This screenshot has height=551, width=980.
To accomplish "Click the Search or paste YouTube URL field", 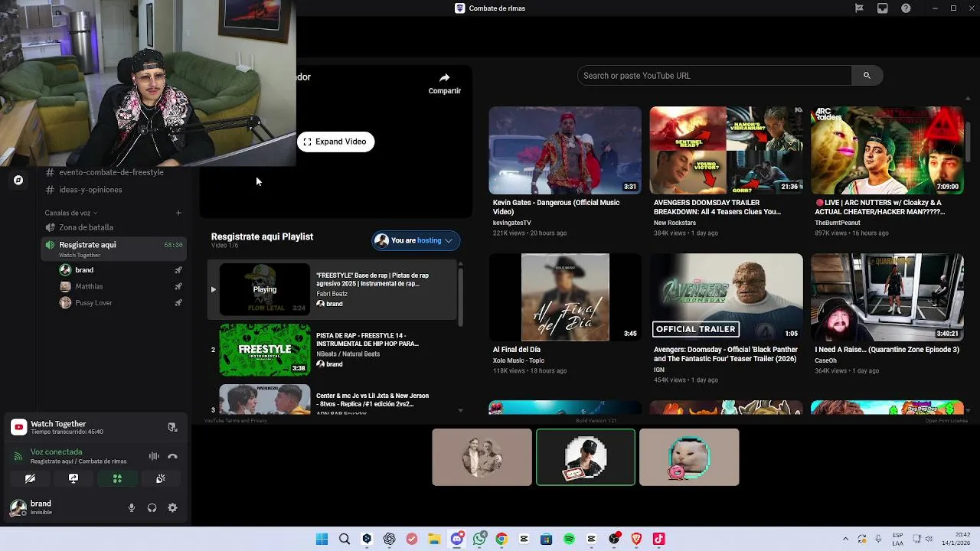I will pyautogui.click(x=714, y=76).
